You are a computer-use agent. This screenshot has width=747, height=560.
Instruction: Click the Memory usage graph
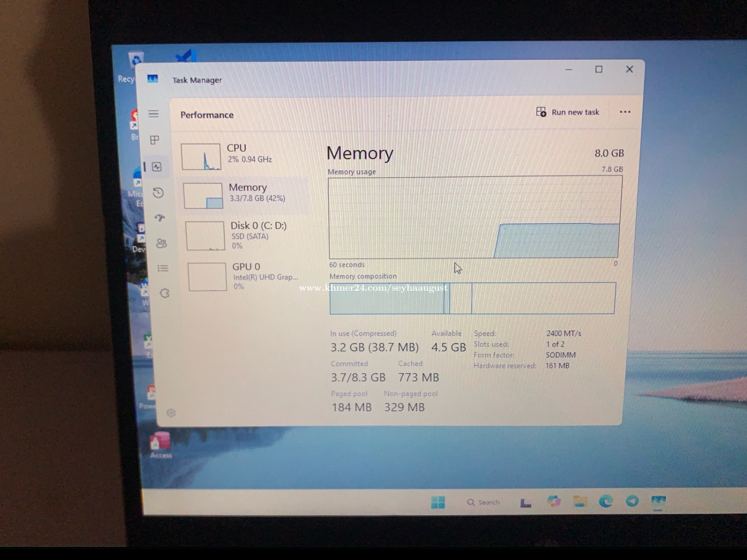click(475, 218)
